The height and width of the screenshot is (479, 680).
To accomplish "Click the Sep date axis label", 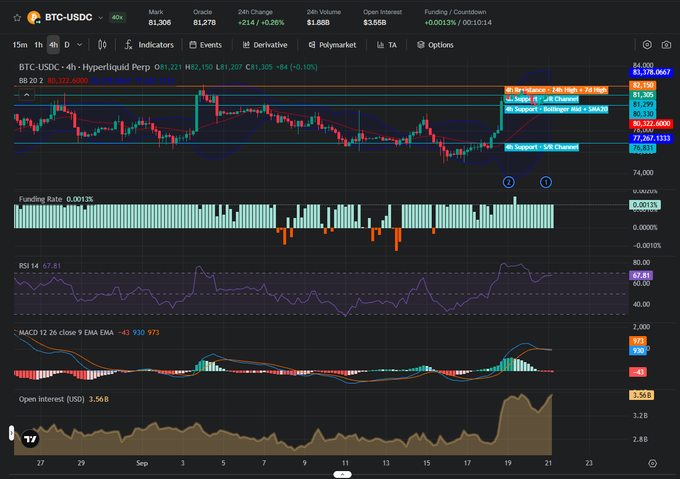I will tap(142, 463).
